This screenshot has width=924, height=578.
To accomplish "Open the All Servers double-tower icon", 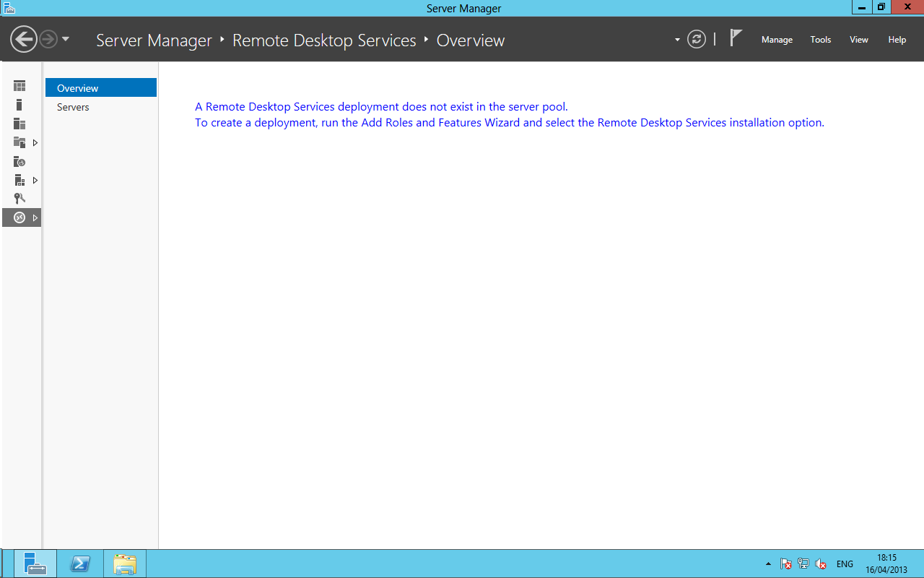I will (x=19, y=124).
